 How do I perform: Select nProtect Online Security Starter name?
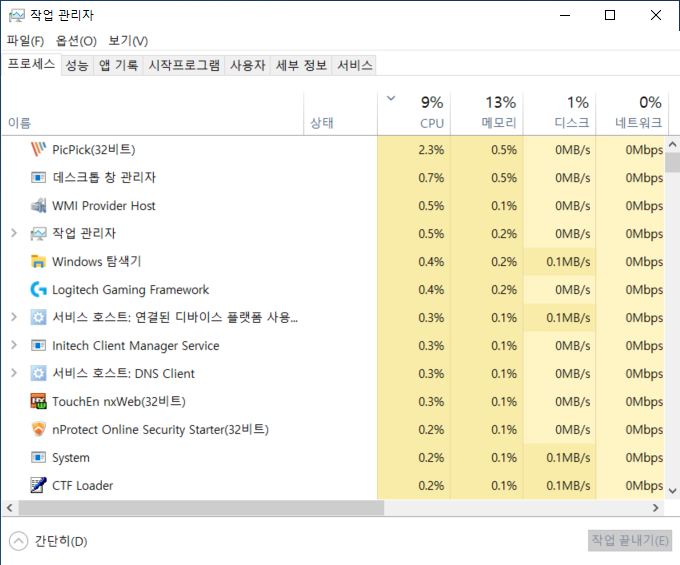pos(160,429)
